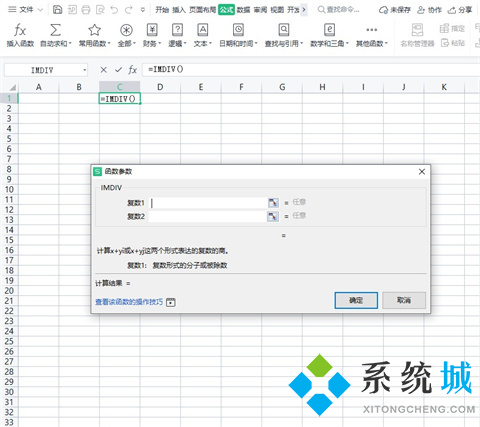Click the 复数1 input field
Viewport: 480px width, 427px height.
coord(208,203)
